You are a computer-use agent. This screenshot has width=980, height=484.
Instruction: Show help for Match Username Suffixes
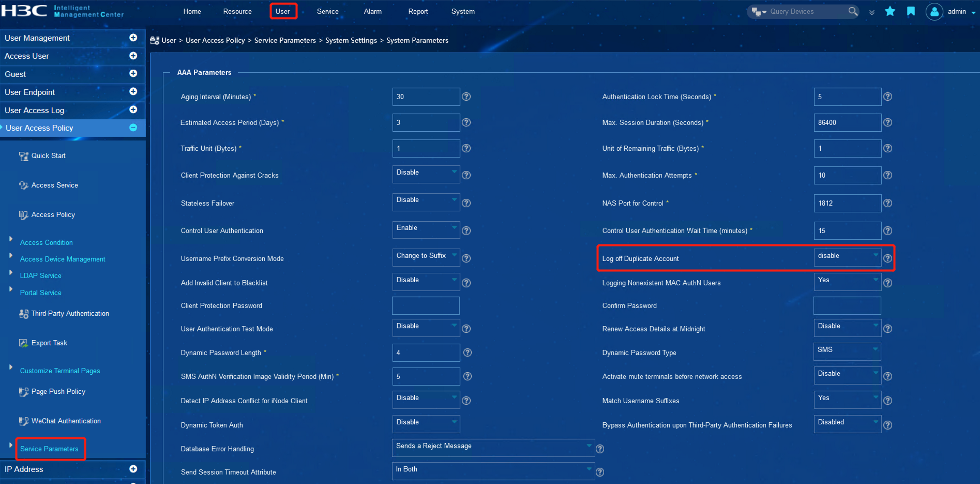click(x=888, y=401)
